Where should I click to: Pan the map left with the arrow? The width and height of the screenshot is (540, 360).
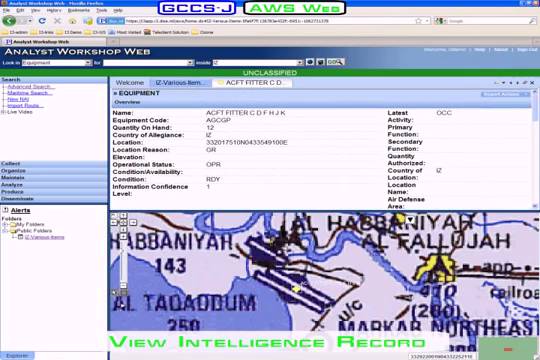pyautogui.click(x=114, y=223)
